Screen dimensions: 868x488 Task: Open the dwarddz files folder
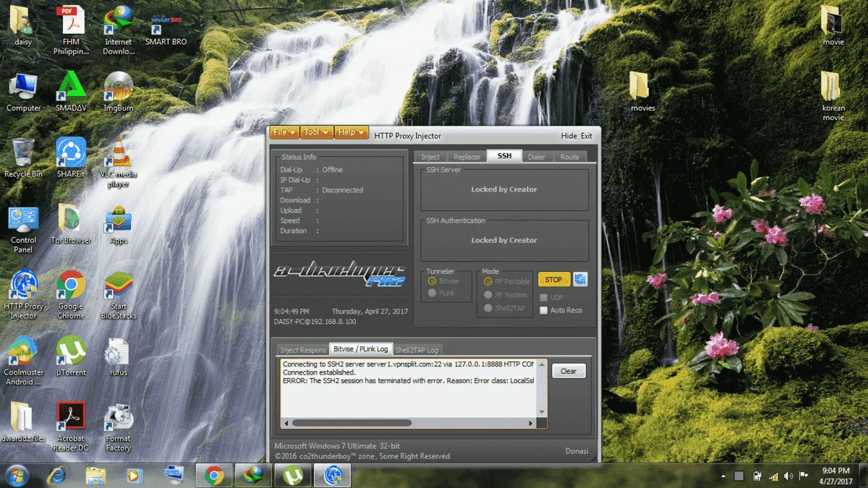[x=23, y=422]
